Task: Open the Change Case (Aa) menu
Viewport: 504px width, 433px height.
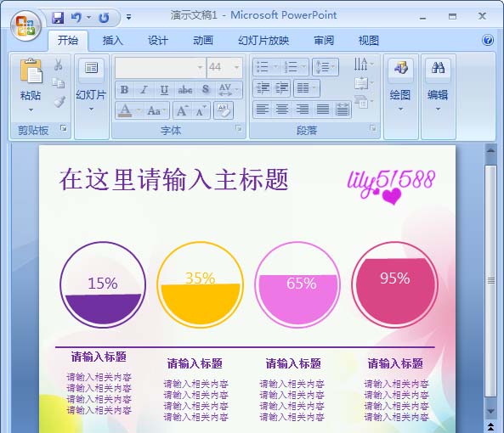Action: (156, 111)
